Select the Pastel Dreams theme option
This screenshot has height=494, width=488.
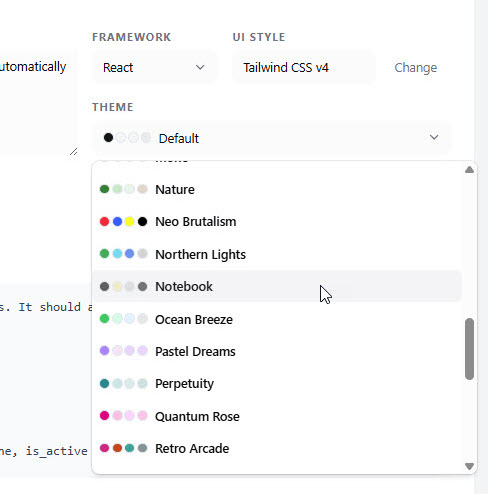click(277, 351)
